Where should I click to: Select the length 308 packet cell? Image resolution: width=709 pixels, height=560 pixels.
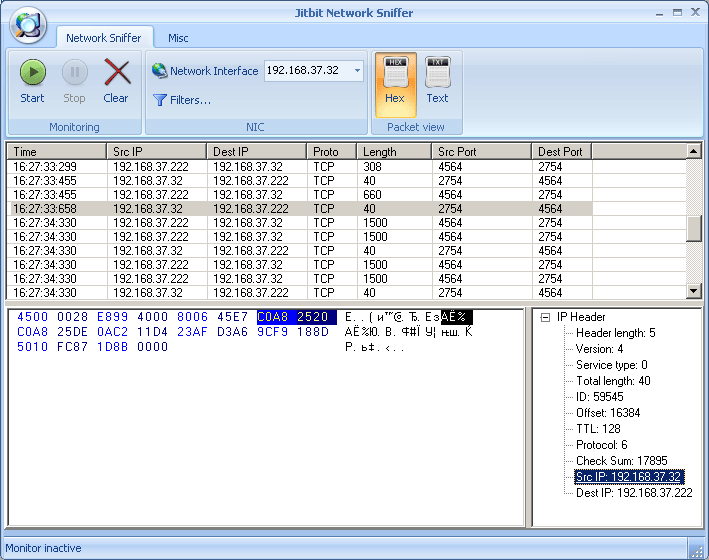(394, 167)
